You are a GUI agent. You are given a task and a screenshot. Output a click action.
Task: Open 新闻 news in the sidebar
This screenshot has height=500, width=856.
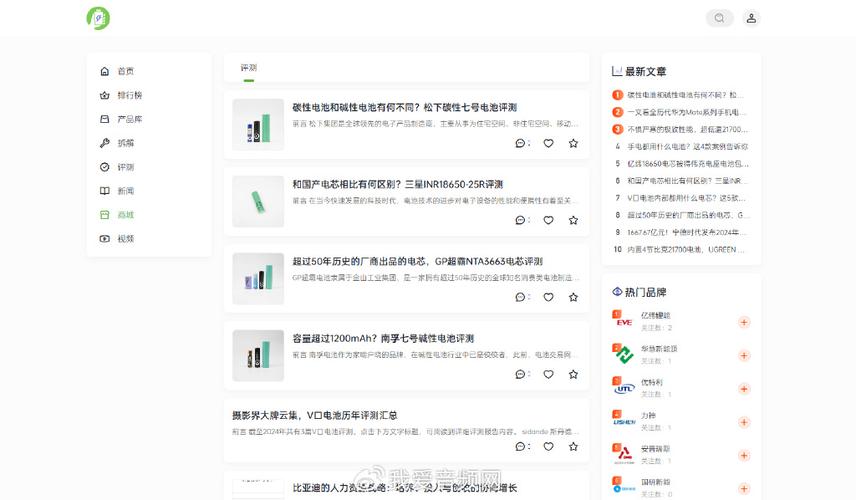pyautogui.click(x=125, y=191)
